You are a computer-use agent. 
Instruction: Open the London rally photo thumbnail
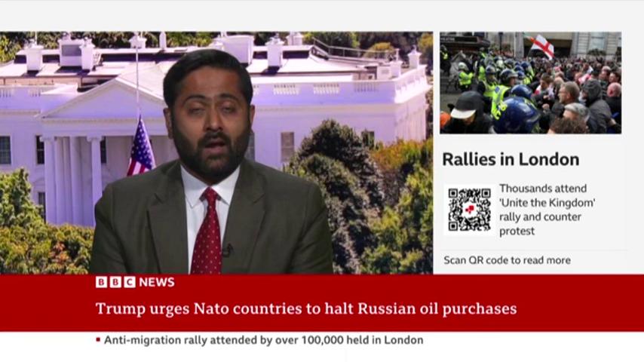531,83
